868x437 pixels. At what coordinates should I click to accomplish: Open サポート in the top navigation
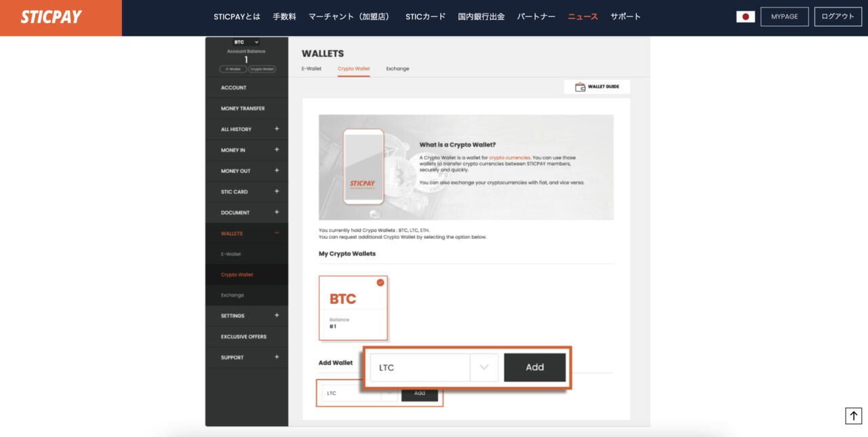click(x=625, y=17)
